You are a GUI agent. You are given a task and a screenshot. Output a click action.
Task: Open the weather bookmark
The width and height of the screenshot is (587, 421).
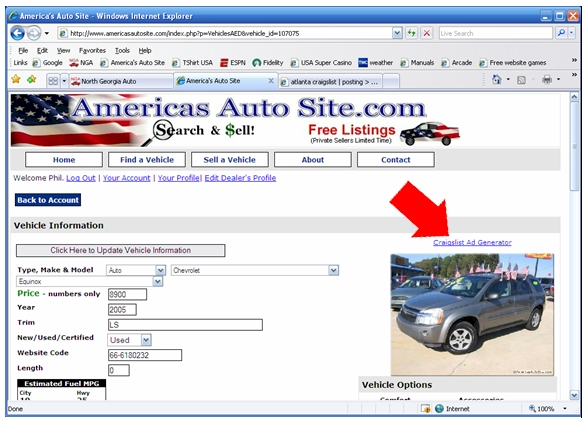376,62
